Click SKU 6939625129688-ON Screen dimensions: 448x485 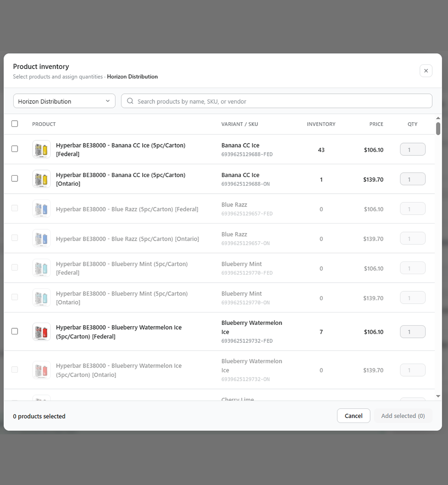tap(246, 184)
